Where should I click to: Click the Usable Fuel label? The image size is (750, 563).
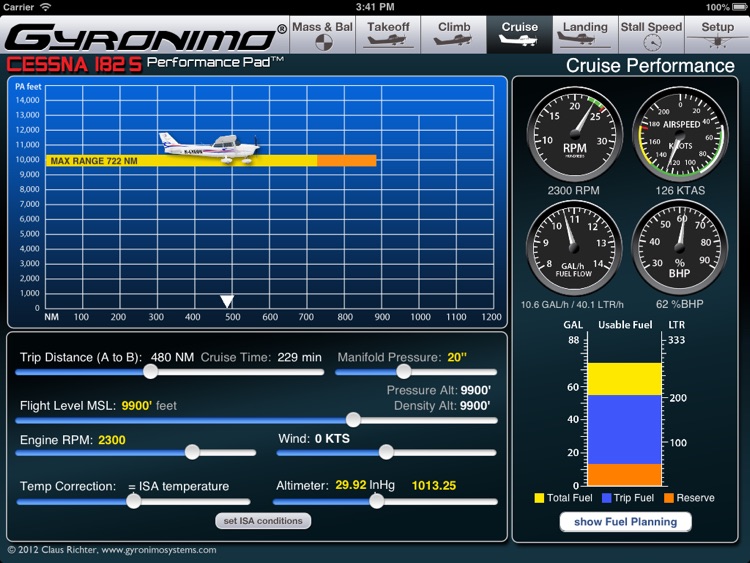pyautogui.click(x=625, y=325)
